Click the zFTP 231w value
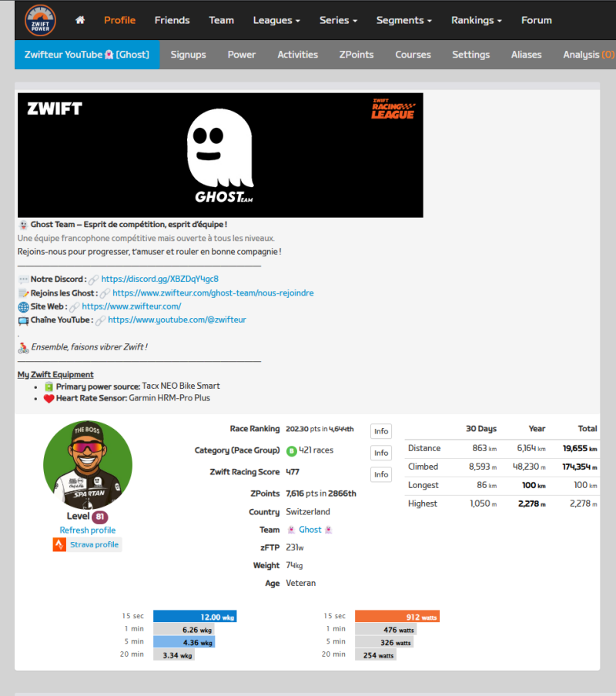This screenshot has height=696, width=616. pyautogui.click(x=295, y=547)
